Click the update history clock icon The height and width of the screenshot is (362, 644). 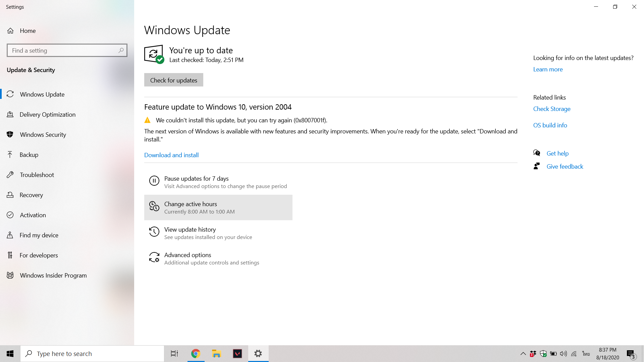tap(154, 232)
